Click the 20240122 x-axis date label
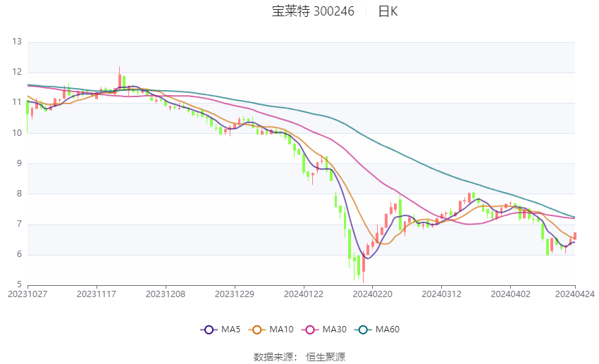Image resolution: width=599 pixels, height=364 pixels. 304,294
